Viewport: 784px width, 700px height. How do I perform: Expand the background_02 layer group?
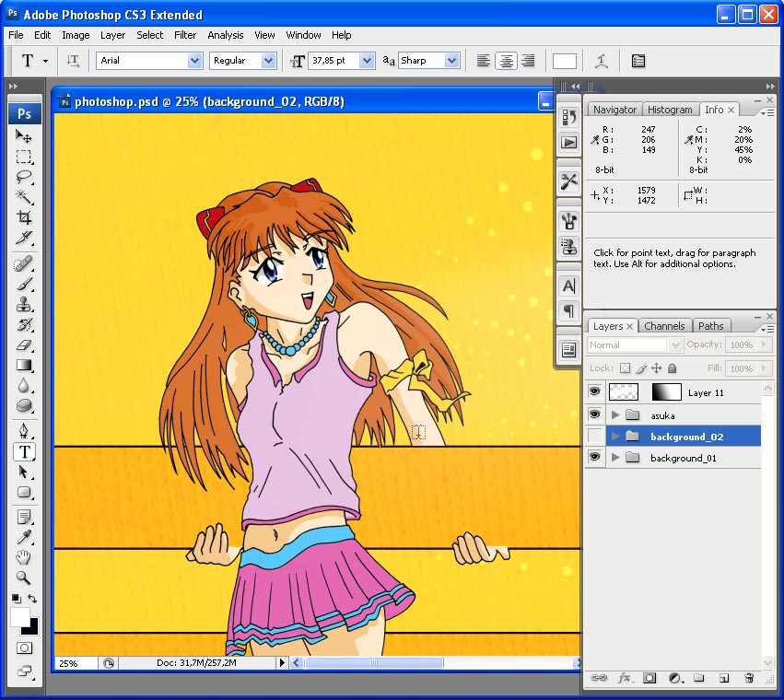point(616,437)
